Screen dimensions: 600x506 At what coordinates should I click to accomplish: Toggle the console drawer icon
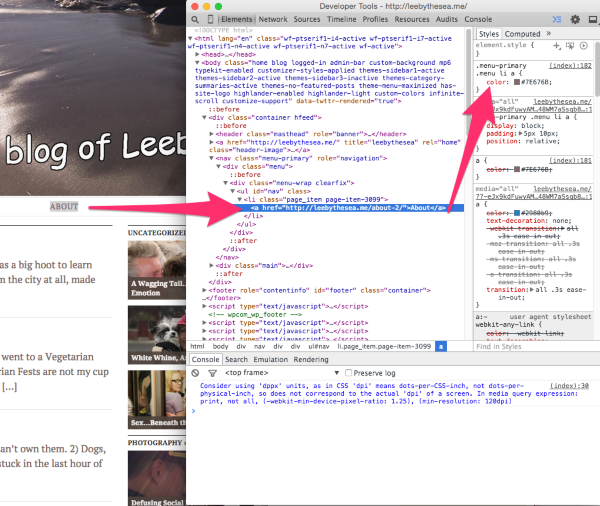[558, 19]
